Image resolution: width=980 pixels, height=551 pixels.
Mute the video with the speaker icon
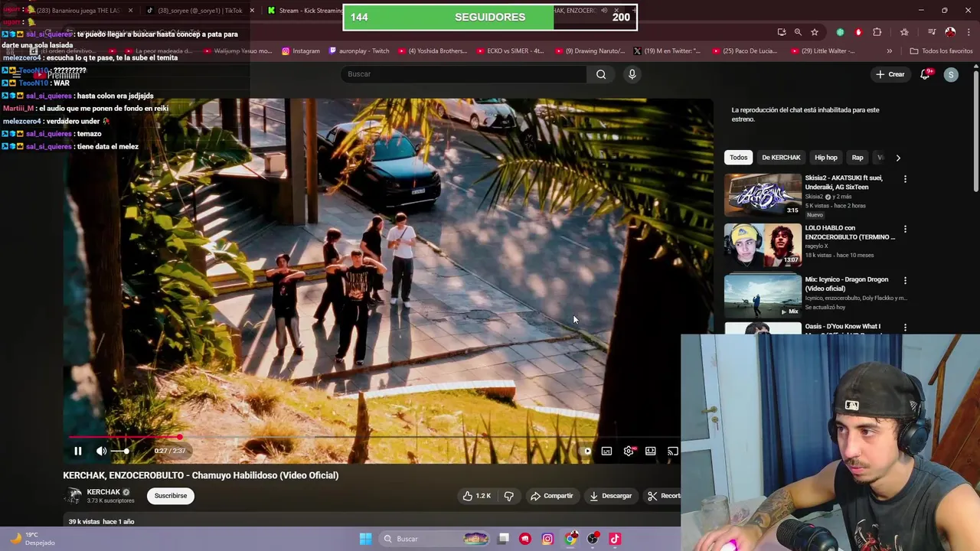point(101,451)
